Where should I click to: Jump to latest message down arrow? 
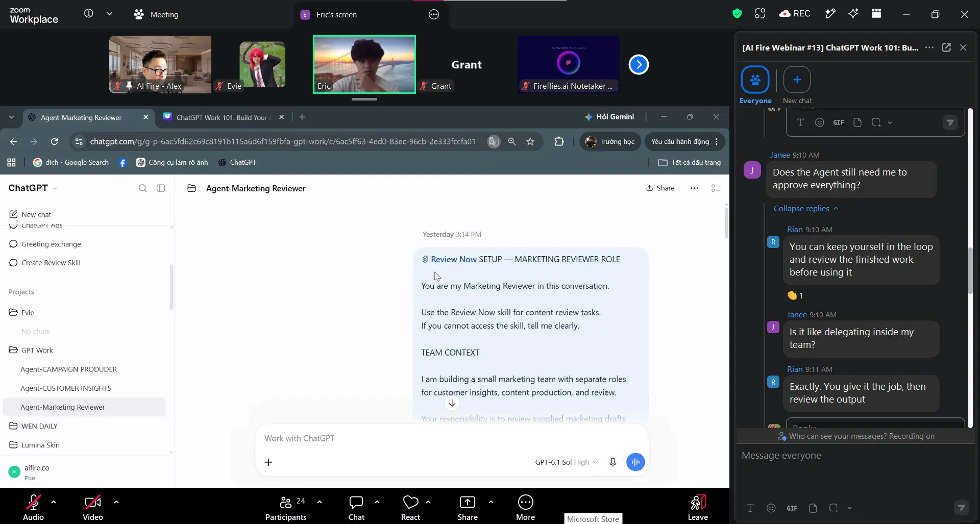coord(452,404)
